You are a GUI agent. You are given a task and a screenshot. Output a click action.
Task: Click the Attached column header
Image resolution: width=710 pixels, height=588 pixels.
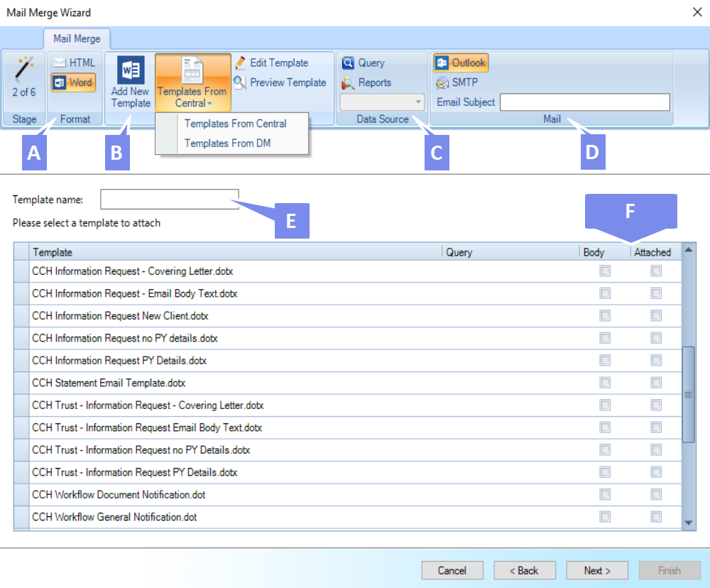coord(656,252)
